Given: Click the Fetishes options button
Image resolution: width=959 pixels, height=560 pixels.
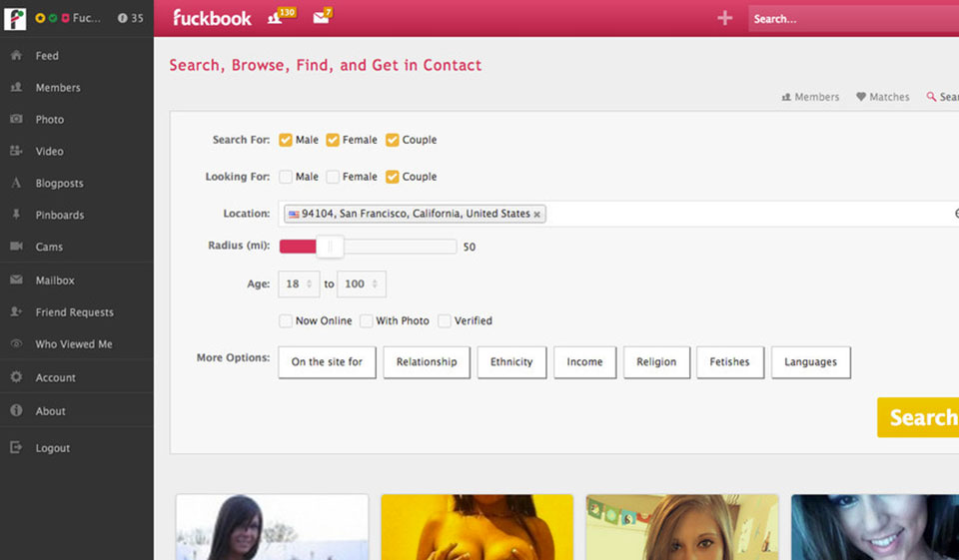Looking at the screenshot, I should click(x=729, y=362).
